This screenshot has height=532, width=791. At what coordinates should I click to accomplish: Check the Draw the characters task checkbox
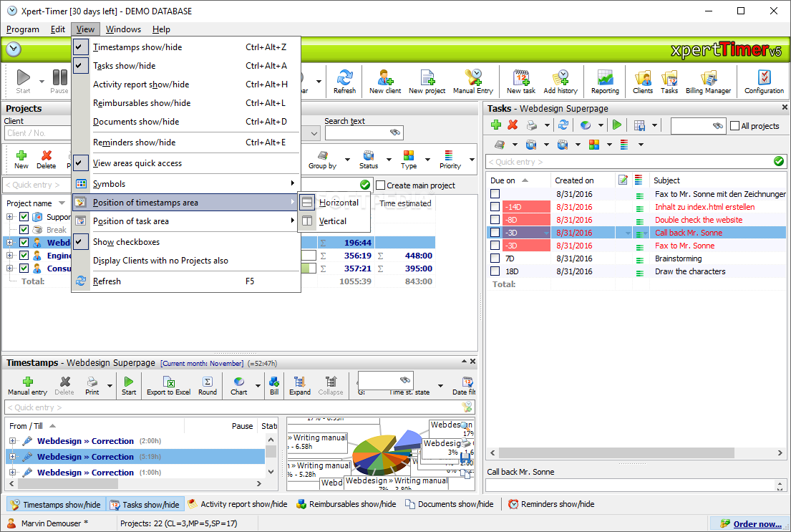pos(495,271)
